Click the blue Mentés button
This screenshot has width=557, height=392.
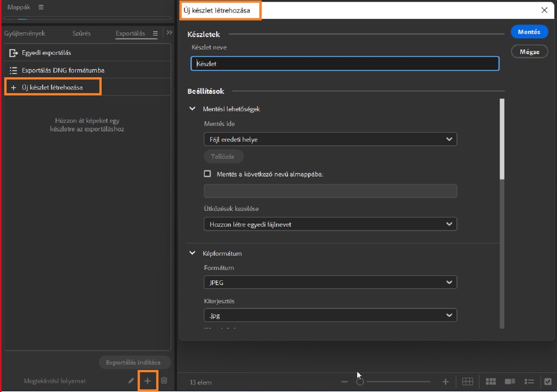pos(529,32)
